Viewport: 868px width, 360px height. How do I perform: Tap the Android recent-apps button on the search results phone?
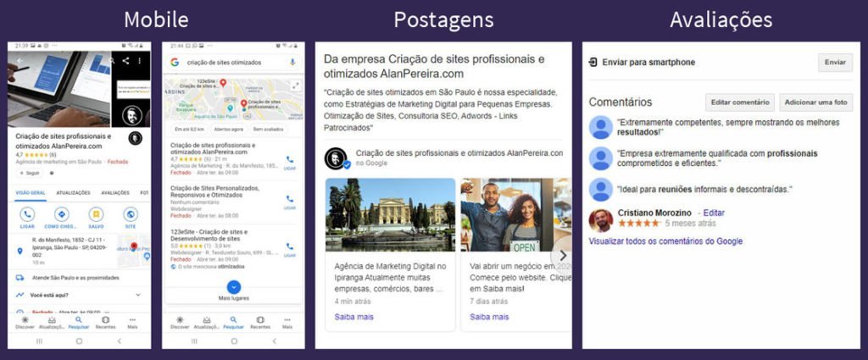[194, 341]
